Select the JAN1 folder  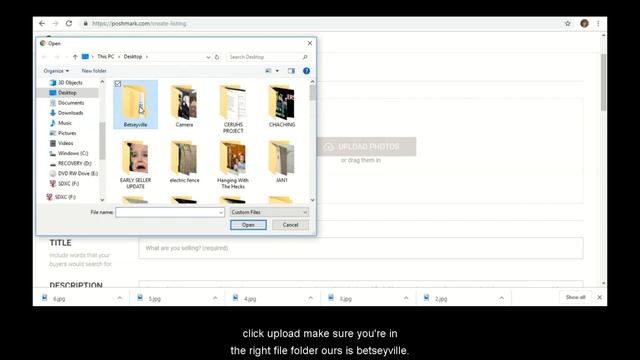(x=282, y=162)
